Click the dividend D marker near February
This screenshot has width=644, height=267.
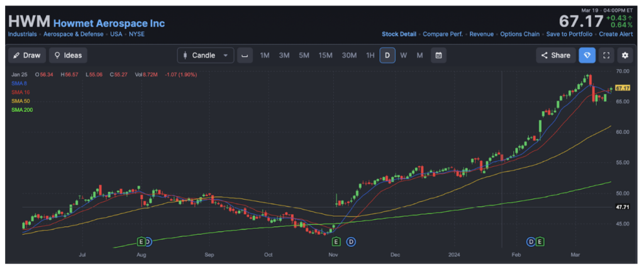point(531,242)
